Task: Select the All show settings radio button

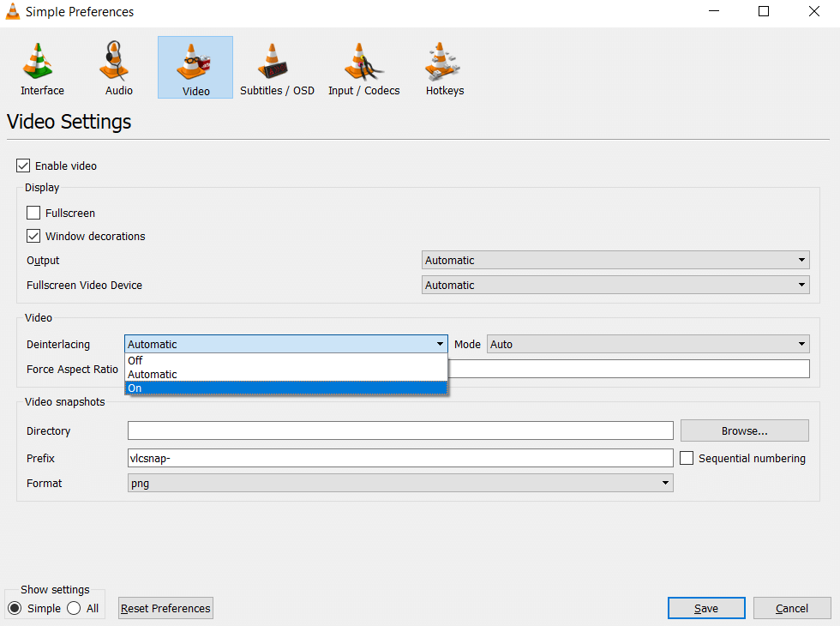Action: (74, 608)
